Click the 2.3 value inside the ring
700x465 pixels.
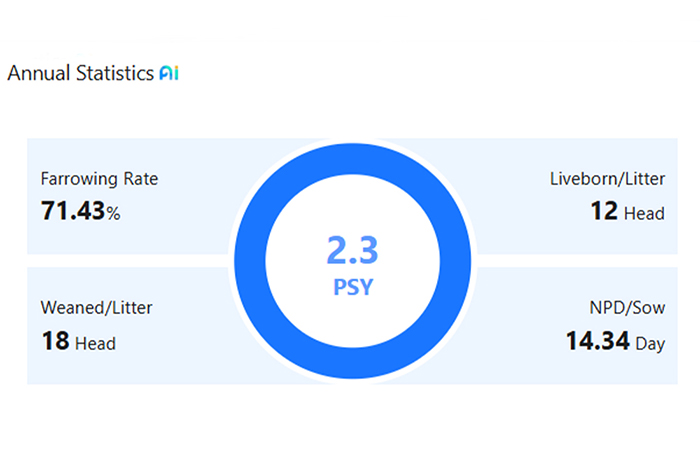[x=350, y=250]
